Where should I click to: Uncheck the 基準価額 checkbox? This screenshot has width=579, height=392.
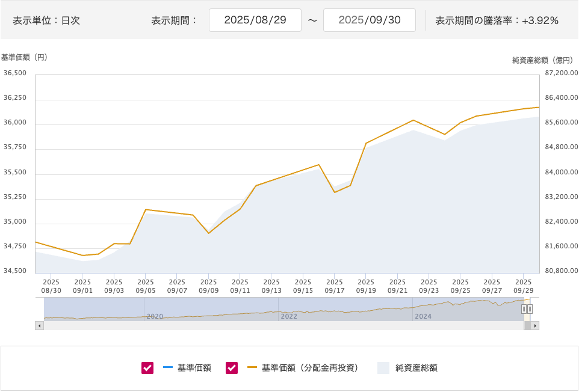[x=147, y=368]
